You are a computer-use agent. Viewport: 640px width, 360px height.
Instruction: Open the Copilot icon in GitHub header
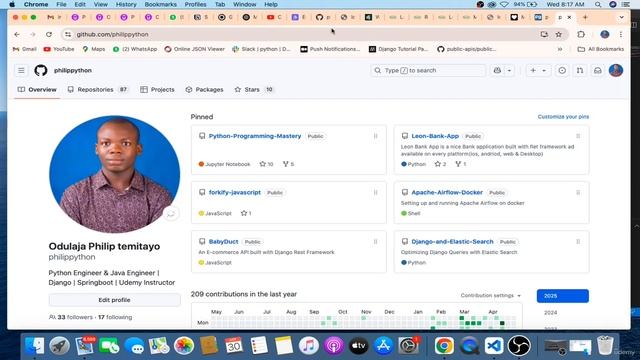[497, 70]
